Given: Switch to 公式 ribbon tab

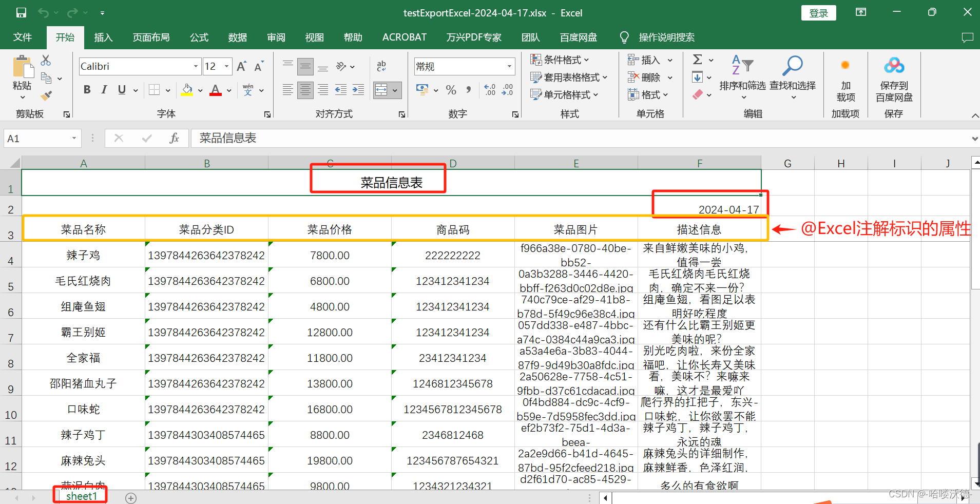Looking at the screenshot, I should point(199,37).
